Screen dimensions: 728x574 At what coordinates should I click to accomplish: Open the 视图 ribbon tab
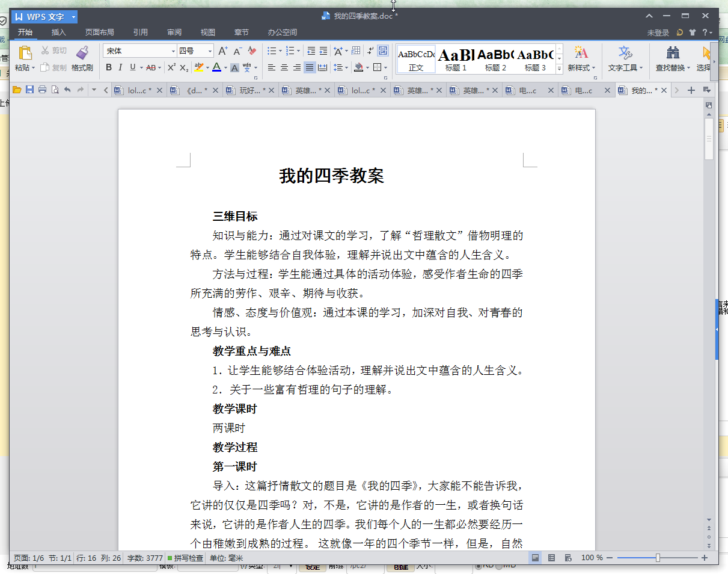(x=208, y=32)
